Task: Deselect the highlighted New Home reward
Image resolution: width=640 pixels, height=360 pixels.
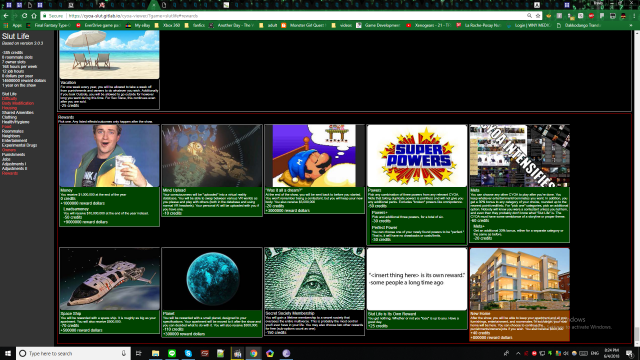Action: [x=519, y=294]
